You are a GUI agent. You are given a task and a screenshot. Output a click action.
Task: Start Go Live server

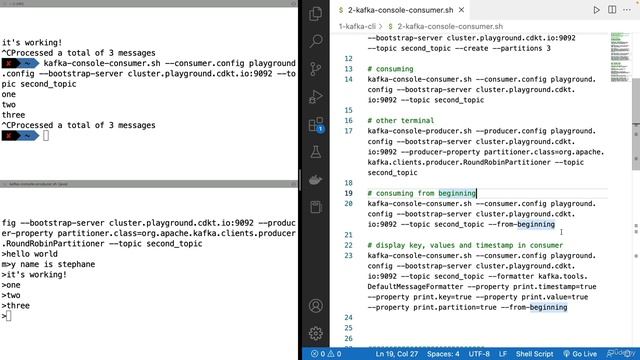coord(580,354)
